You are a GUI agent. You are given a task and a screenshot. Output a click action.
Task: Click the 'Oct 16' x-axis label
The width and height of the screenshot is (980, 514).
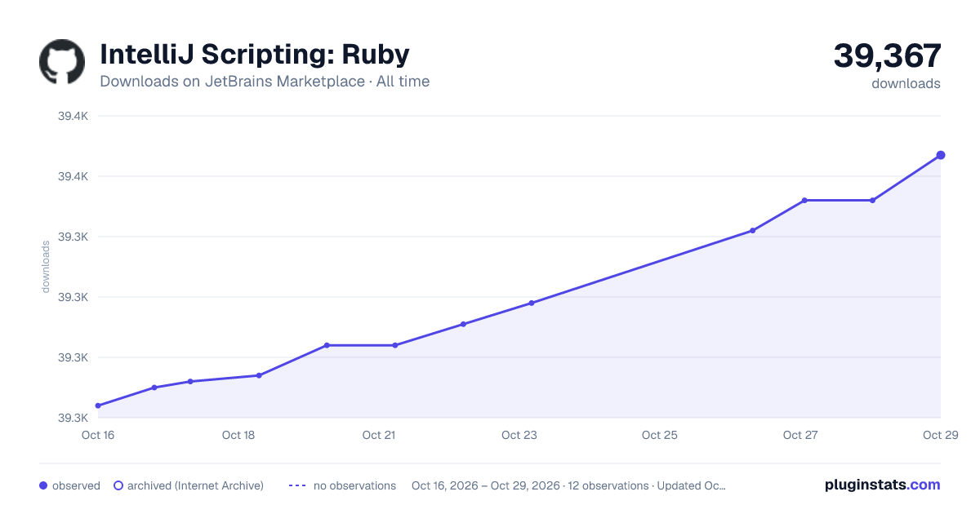pos(98,435)
